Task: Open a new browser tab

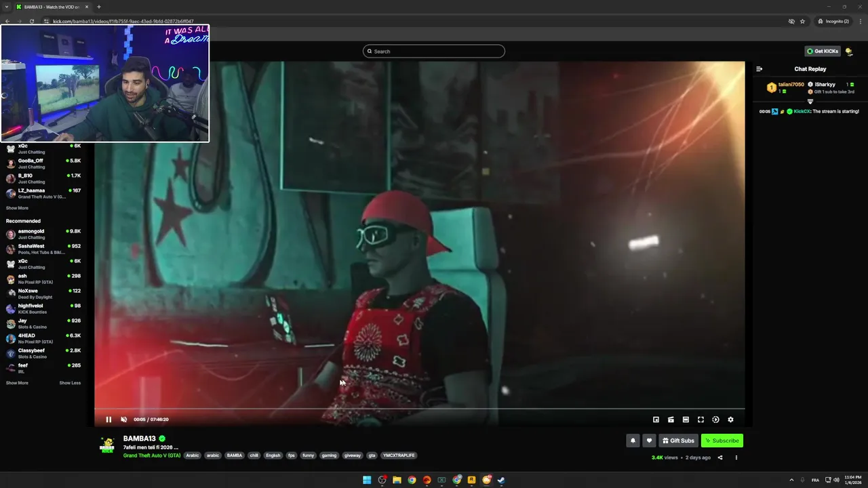Action: [x=99, y=7]
